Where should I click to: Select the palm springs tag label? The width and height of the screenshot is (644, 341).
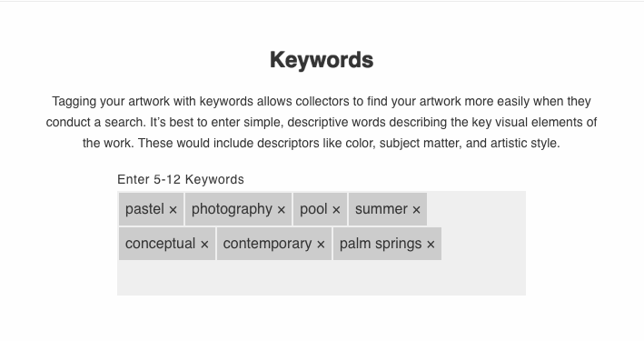coord(381,244)
